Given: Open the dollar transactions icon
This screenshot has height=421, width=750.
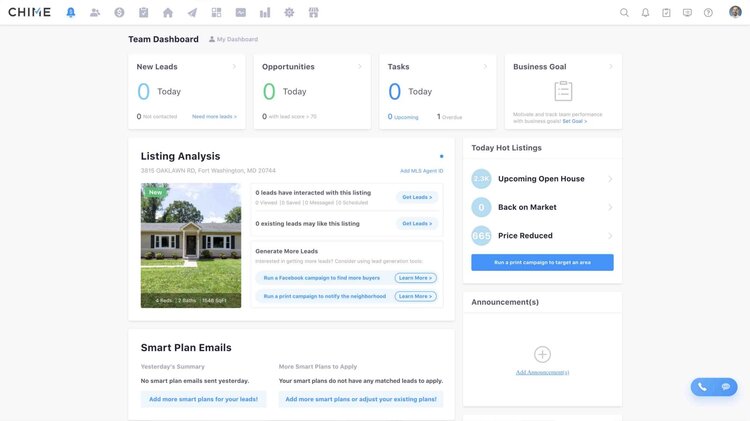Looking at the screenshot, I should pos(119,12).
